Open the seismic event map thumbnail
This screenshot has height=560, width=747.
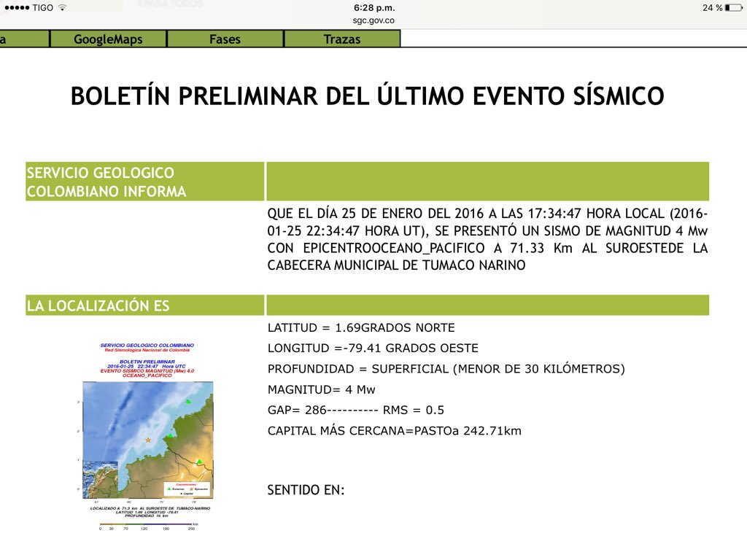tap(147, 436)
